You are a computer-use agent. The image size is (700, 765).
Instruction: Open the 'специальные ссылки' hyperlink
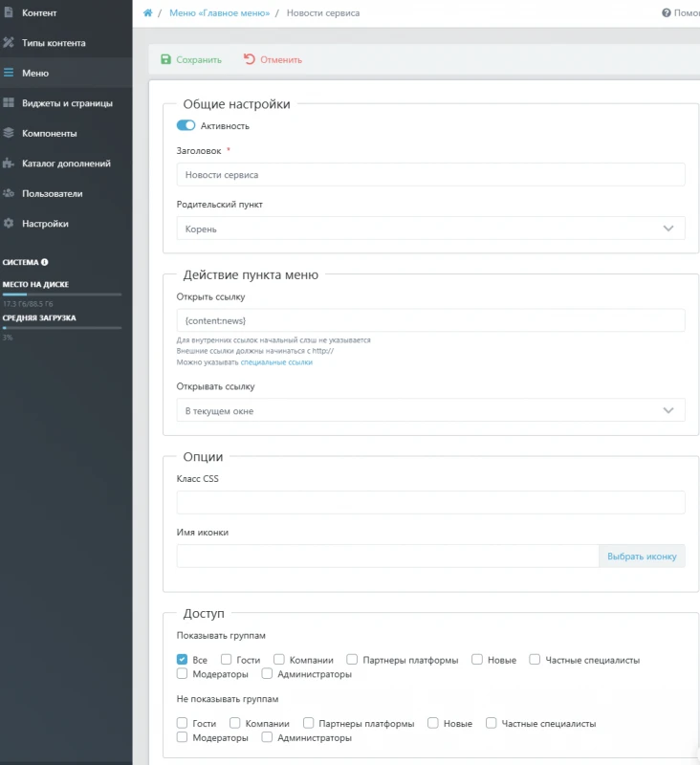[276, 362]
